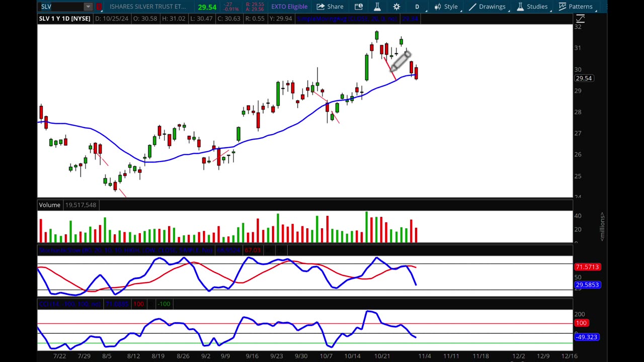Open the symbol dropdown arrow next to SLV
This screenshot has width=644, height=362.
pyautogui.click(x=88, y=7)
